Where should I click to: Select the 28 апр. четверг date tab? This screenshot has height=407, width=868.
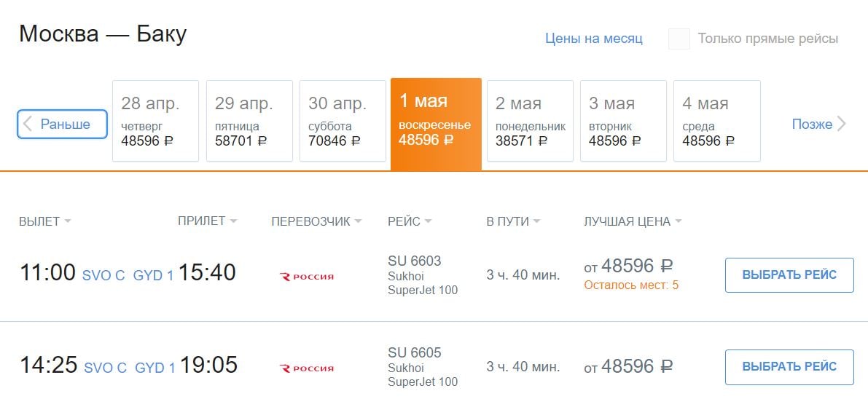[x=155, y=121]
